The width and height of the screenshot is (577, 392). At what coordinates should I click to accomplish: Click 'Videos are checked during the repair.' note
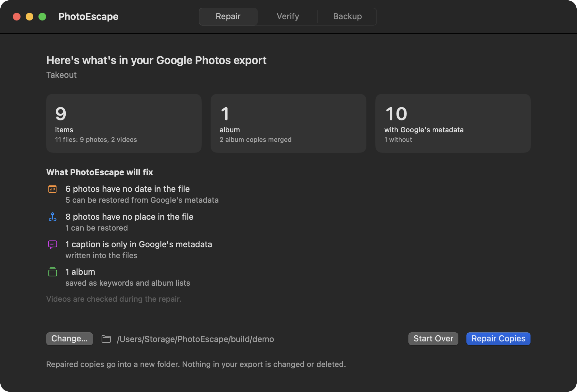click(x=114, y=299)
